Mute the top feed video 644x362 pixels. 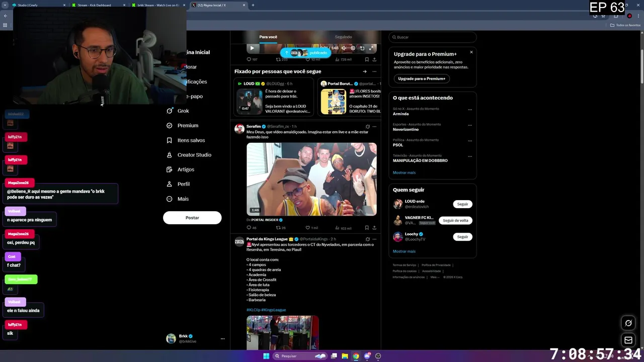point(344,48)
